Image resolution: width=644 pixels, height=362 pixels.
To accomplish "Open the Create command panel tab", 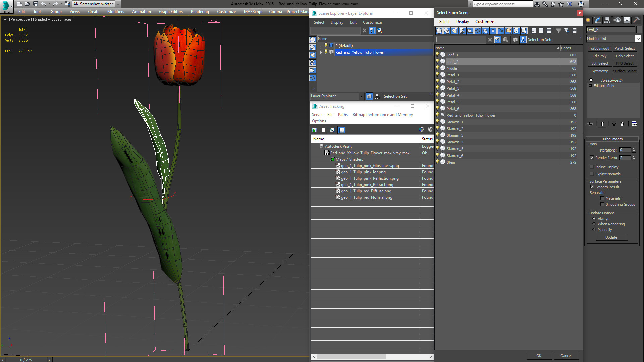I will click(x=588, y=20).
